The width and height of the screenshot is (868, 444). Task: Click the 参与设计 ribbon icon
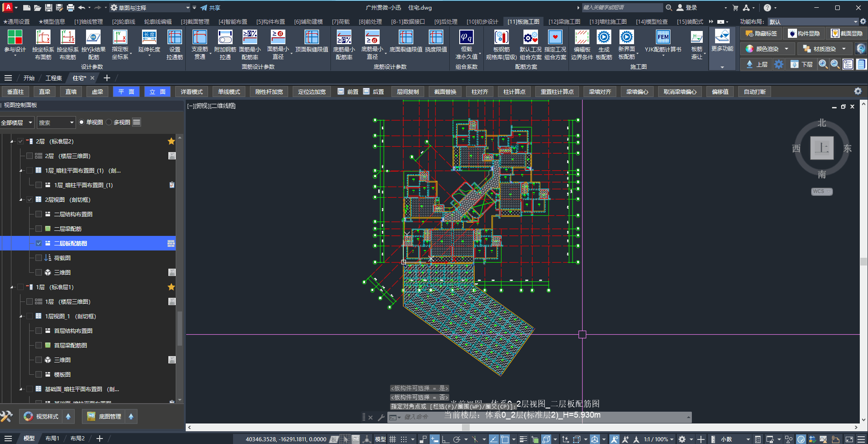pyautogui.click(x=15, y=38)
